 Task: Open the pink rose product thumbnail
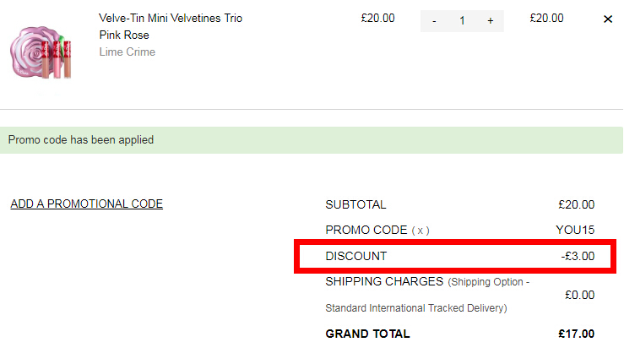tap(41, 52)
